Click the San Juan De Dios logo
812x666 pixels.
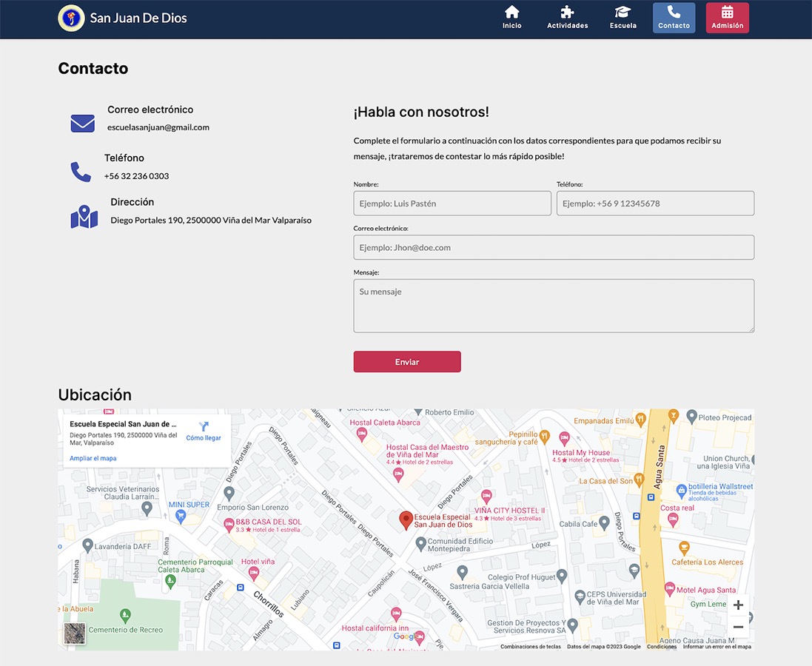(x=71, y=18)
